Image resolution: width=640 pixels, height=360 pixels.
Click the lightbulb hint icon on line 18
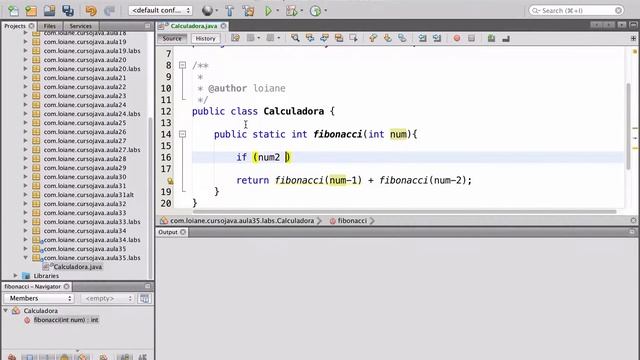[170, 180]
